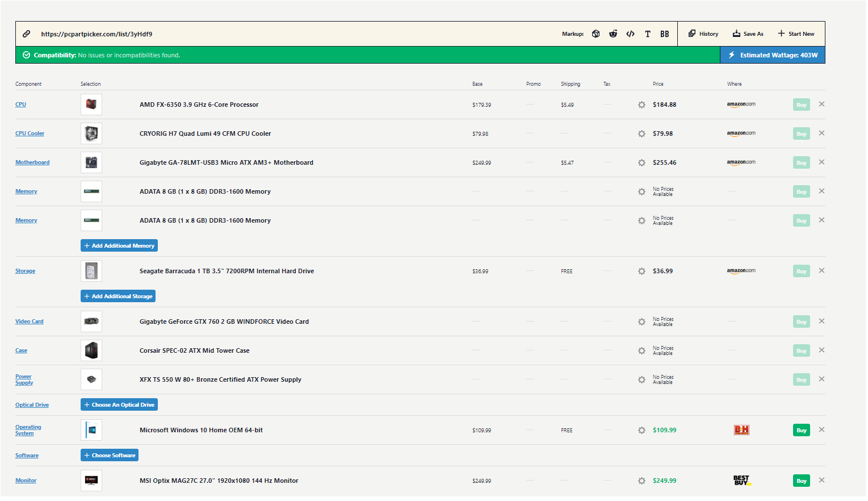Click Best Buy logo for MSI monitor
The width and height of the screenshot is (868, 501).
742,481
